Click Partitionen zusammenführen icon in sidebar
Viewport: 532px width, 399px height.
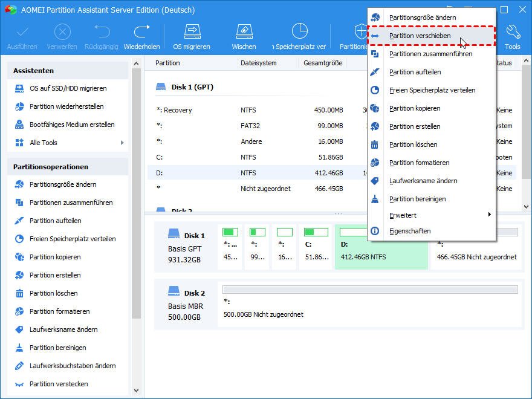(x=19, y=203)
